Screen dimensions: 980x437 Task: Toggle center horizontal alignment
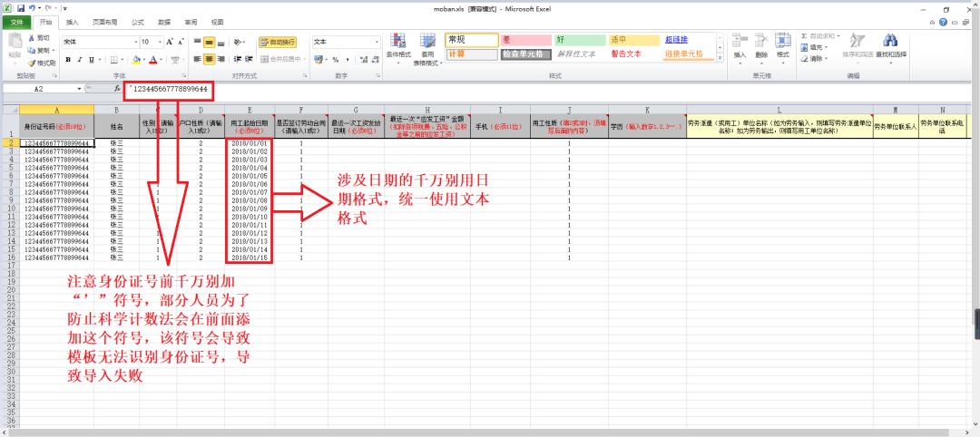point(210,59)
